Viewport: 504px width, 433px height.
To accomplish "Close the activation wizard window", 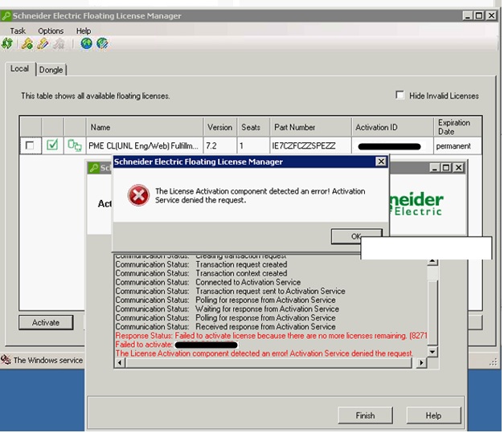I will [459, 168].
